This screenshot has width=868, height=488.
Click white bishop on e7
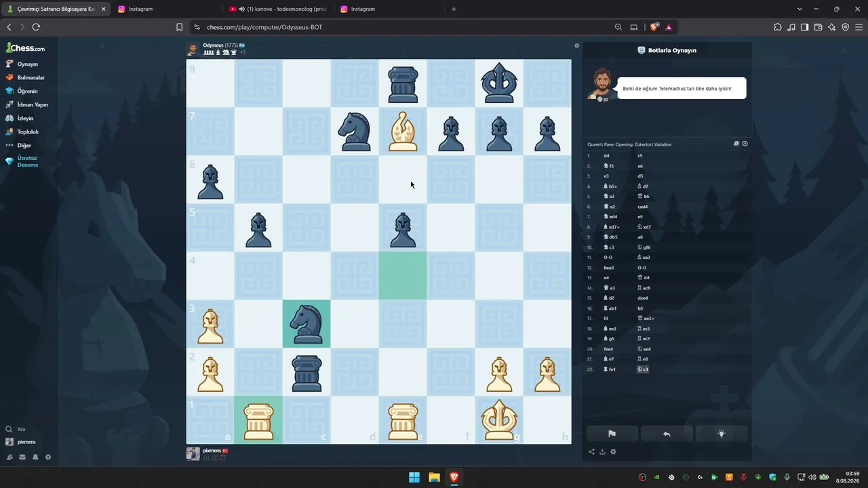pyautogui.click(x=403, y=131)
